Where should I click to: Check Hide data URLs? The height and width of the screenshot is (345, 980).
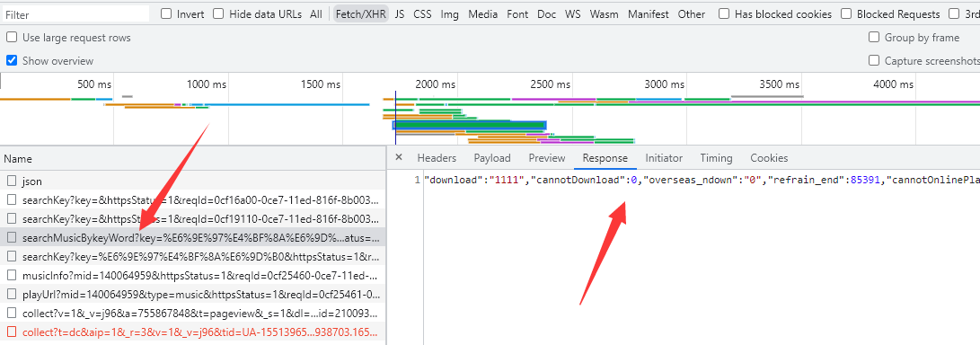coord(218,13)
